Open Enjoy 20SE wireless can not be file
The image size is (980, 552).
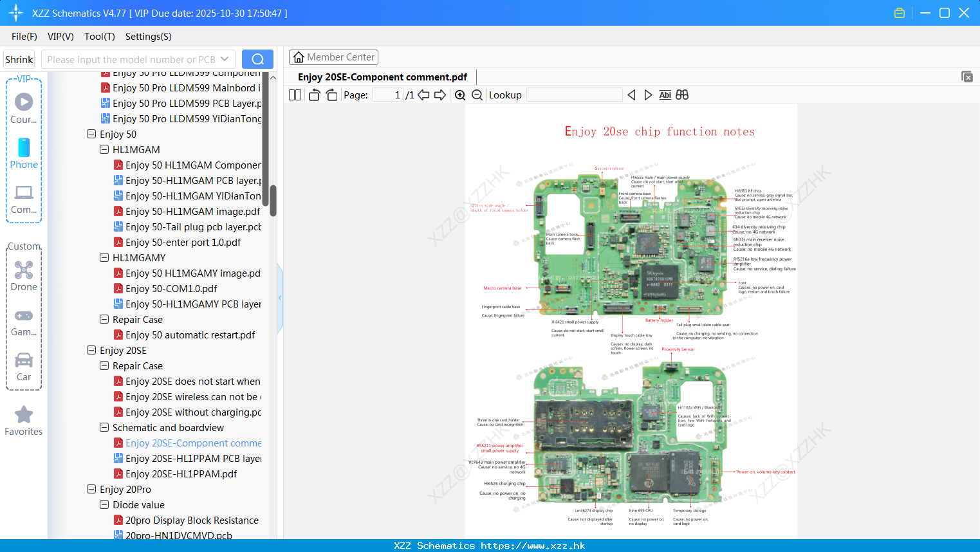(187, 396)
